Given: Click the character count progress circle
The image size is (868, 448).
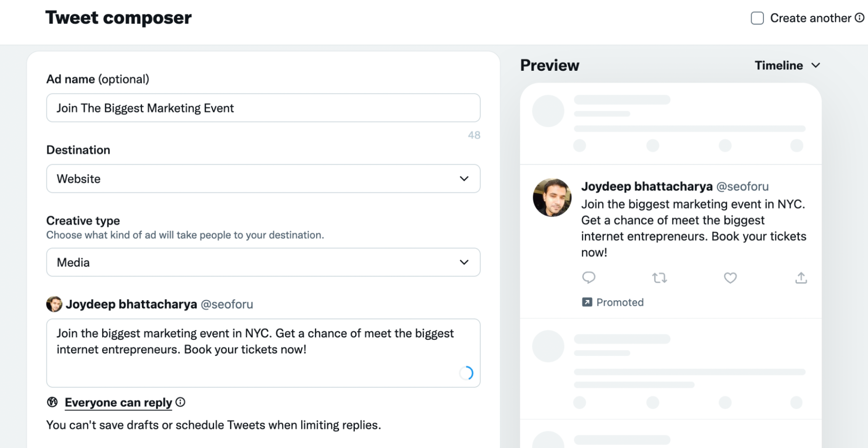Looking at the screenshot, I should 466,373.
